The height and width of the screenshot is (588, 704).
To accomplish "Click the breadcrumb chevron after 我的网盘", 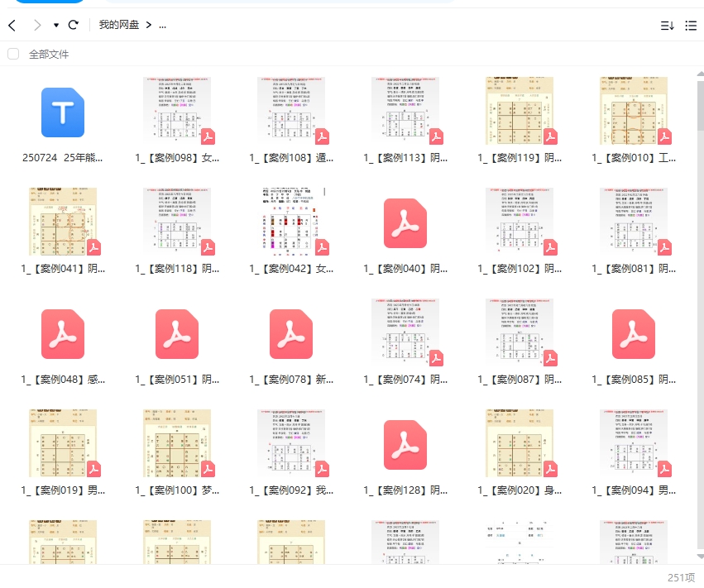I will [148, 25].
